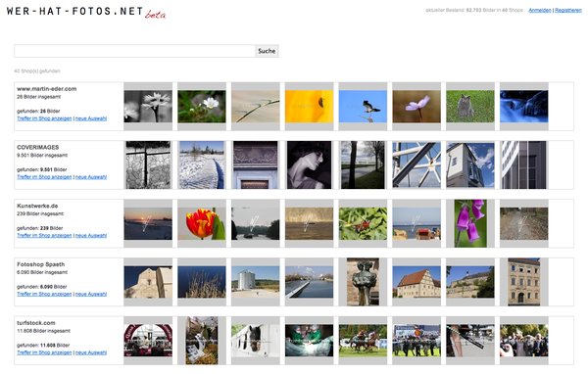The image size is (588, 374).
Task: Open the red-yellow tulip thumbnail
Action: [202, 224]
